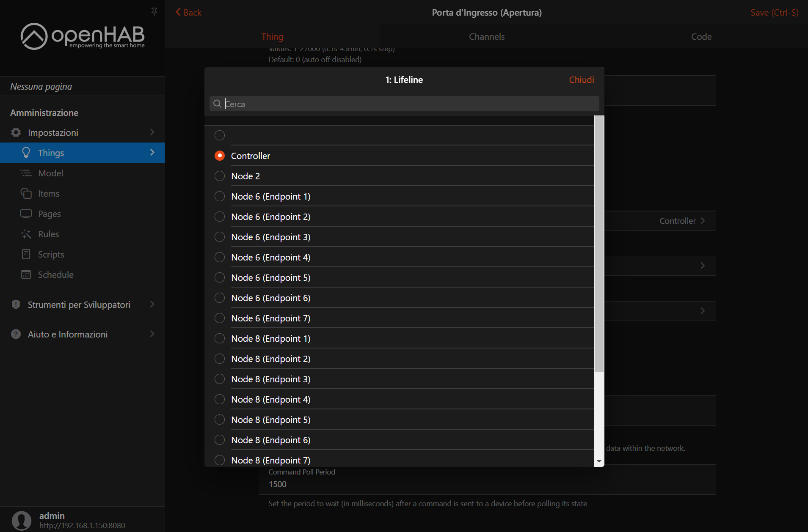This screenshot has height=532, width=808.
Task: Choose Node 6 (Endpoint 3) option
Action: 220,237
